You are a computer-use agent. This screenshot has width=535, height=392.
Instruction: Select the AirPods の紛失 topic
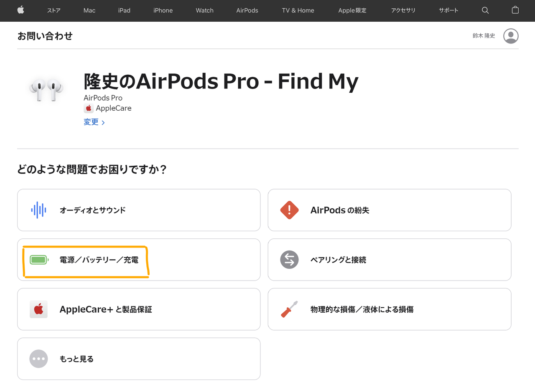390,210
